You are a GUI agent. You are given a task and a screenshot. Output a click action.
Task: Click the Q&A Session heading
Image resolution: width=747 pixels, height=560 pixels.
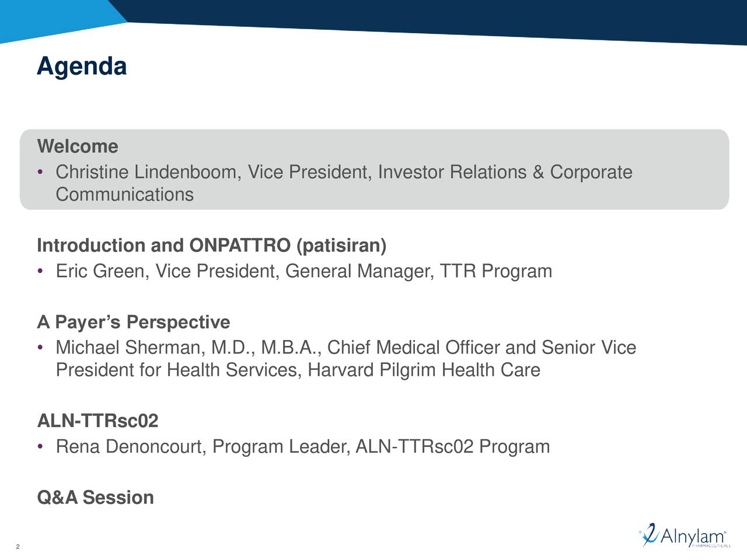pos(96,498)
